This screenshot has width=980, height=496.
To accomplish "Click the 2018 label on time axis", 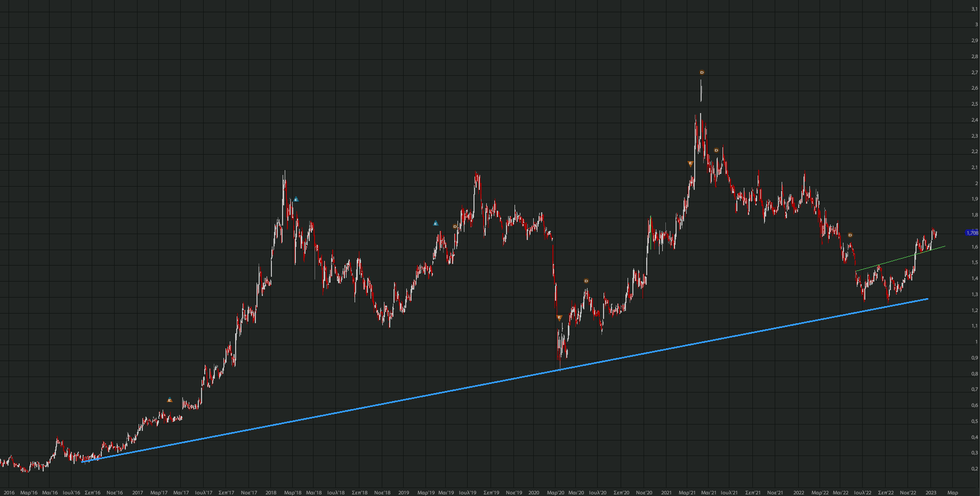I will (271, 493).
